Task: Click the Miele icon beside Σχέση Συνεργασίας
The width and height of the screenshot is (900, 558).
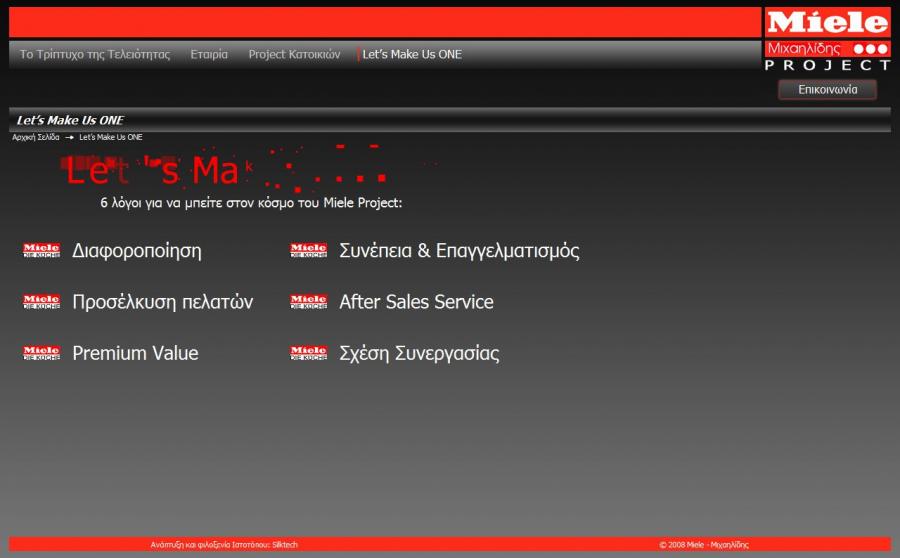Action: coord(308,353)
